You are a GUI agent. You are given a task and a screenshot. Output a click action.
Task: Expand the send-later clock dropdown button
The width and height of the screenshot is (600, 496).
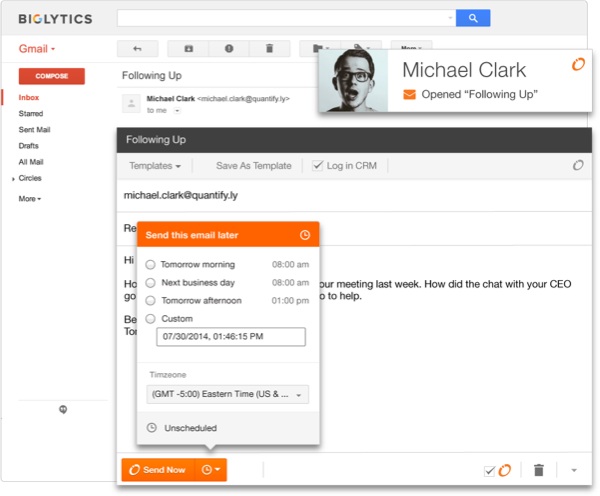211,469
